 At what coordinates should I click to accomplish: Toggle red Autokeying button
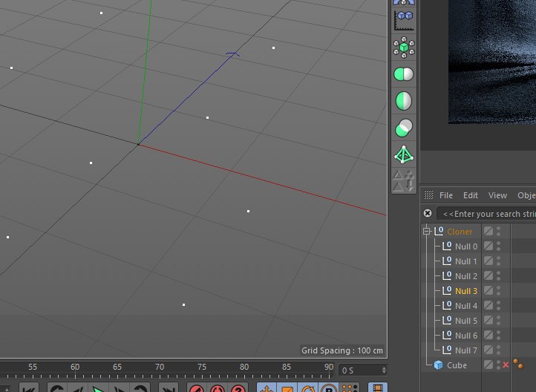[x=218, y=389]
